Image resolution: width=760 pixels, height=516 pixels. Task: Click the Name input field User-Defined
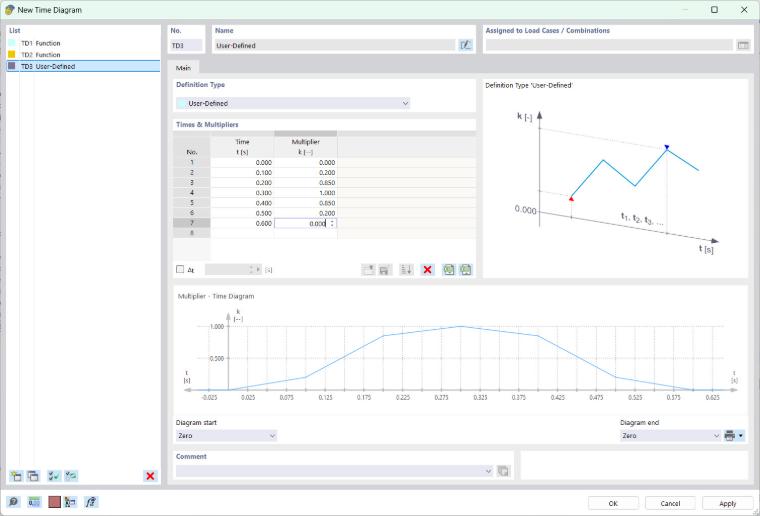(335, 45)
